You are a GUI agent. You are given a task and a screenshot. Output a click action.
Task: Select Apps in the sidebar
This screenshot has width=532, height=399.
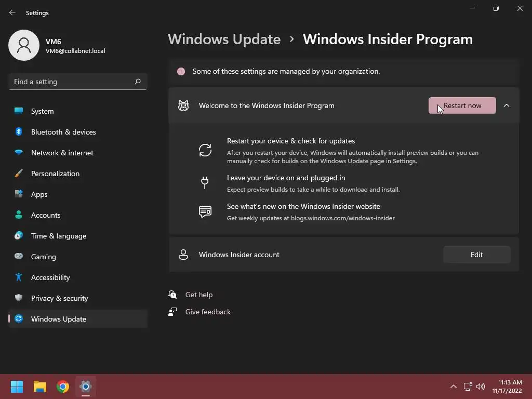[78, 194]
